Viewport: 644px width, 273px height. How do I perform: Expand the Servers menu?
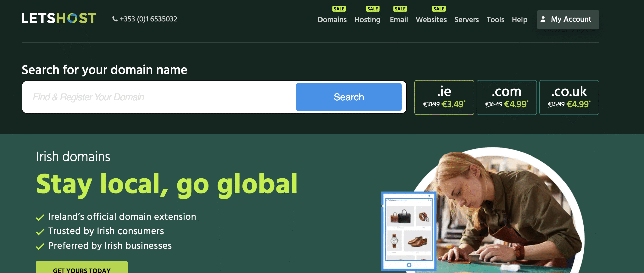(x=466, y=20)
